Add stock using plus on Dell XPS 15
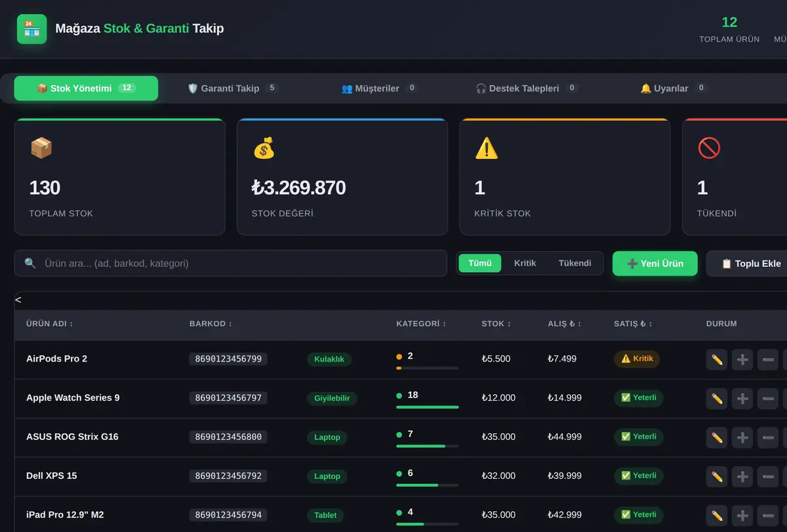Image resolution: width=787 pixels, height=532 pixels. tap(742, 477)
